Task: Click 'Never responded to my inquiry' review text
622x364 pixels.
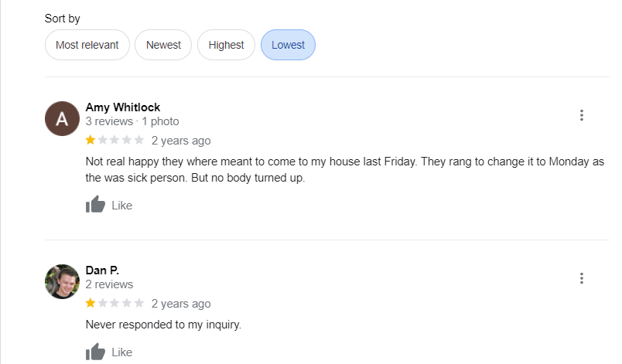Action: 163,325
